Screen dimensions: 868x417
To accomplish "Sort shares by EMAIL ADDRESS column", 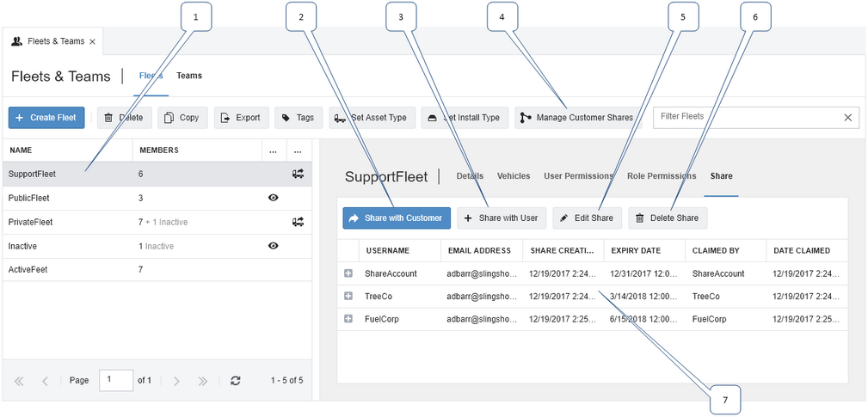I will (x=482, y=250).
